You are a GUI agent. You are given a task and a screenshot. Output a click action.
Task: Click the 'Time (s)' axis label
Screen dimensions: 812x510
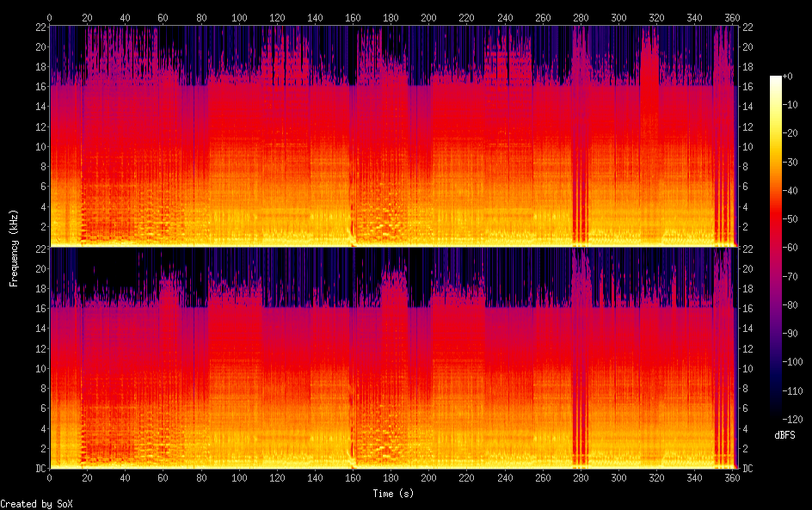[395, 494]
